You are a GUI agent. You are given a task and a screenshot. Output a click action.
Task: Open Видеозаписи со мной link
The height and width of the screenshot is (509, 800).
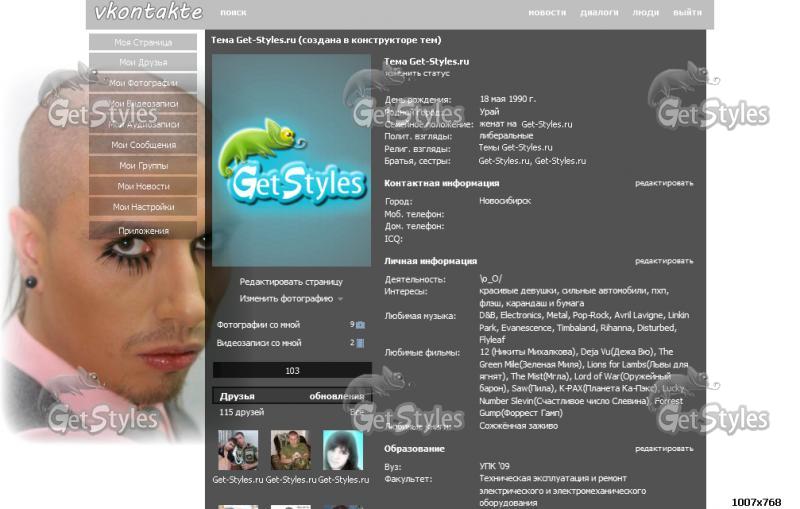point(259,343)
